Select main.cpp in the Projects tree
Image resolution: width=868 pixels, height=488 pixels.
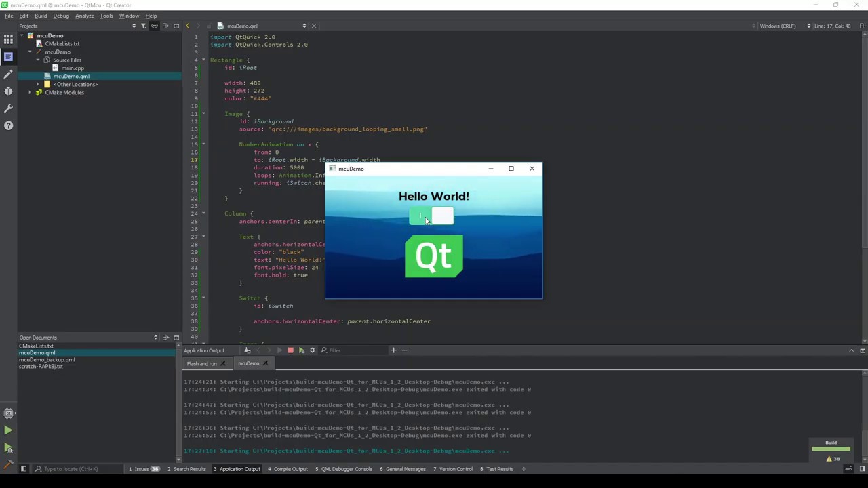pos(73,68)
